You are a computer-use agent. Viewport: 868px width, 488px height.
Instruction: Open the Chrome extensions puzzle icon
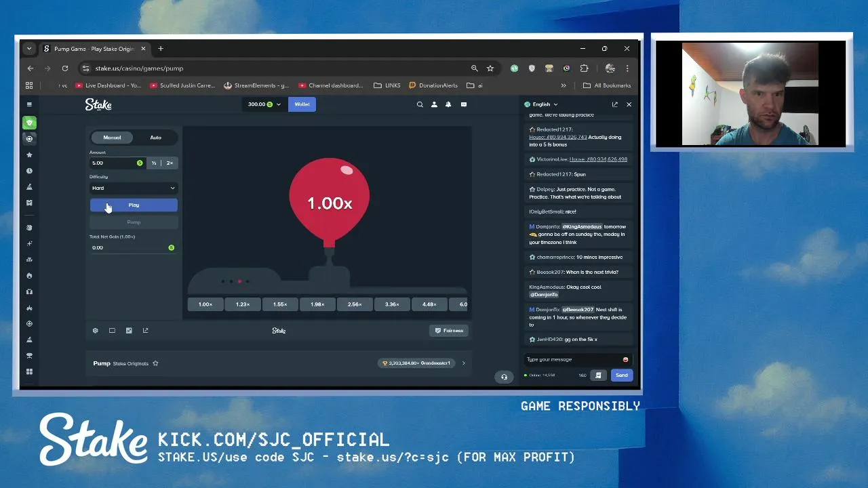click(584, 68)
